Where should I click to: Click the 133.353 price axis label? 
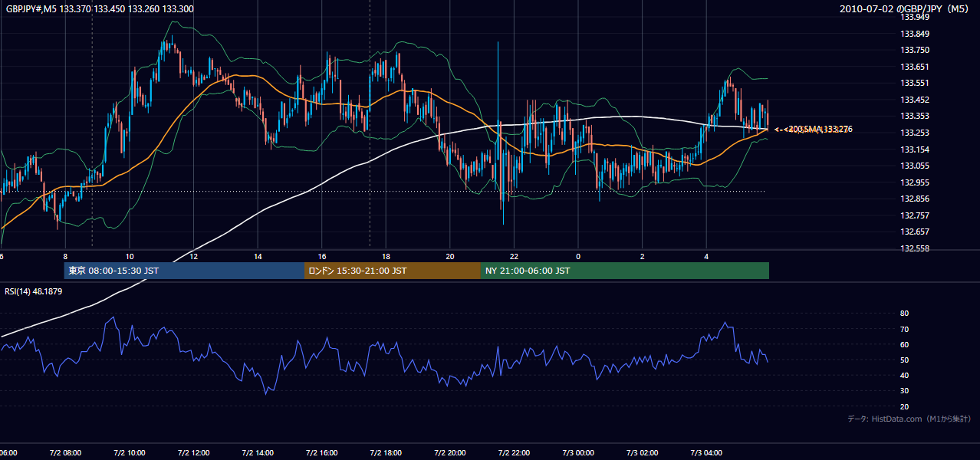pyautogui.click(x=915, y=116)
